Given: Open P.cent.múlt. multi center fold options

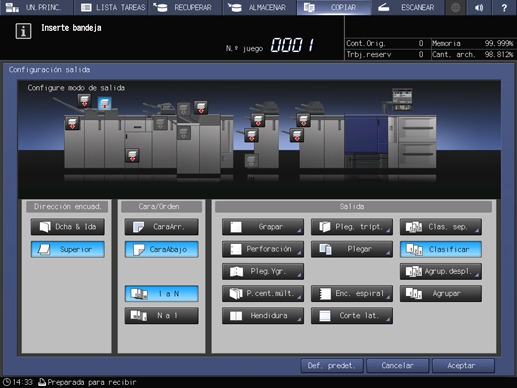Looking at the screenshot, I should (x=263, y=294).
